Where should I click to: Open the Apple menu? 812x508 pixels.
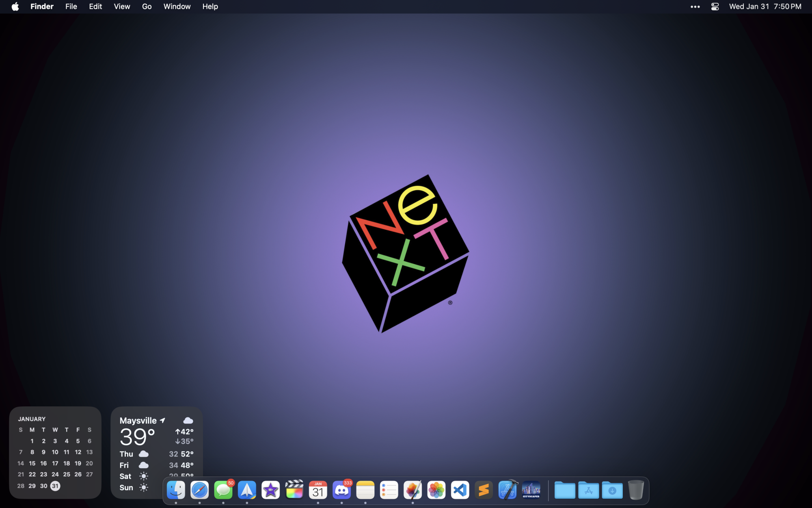15,7
